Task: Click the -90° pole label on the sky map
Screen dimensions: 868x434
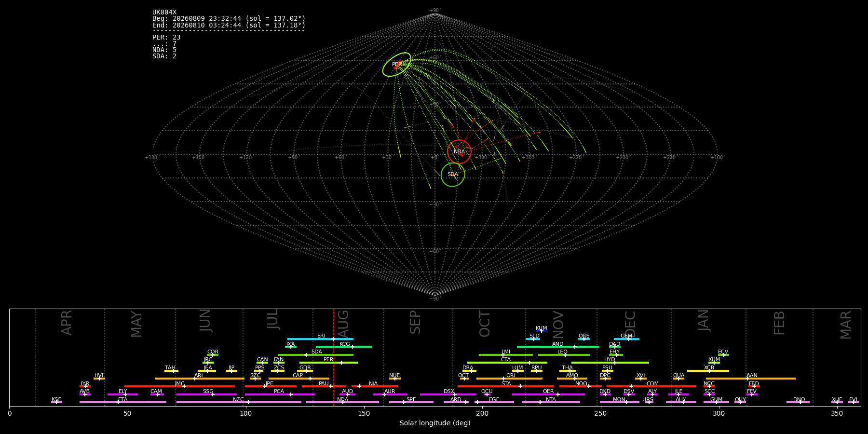Action: pos(435,298)
